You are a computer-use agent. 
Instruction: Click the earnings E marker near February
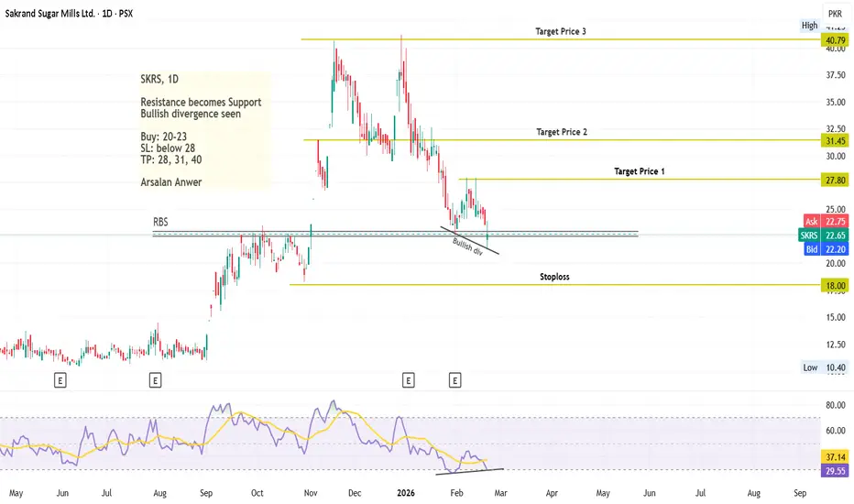click(x=454, y=380)
